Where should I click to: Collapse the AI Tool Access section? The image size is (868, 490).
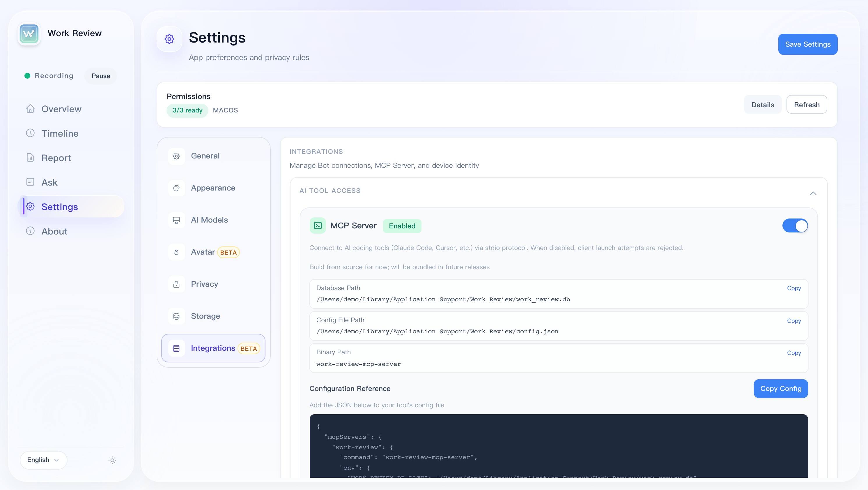[x=813, y=193]
